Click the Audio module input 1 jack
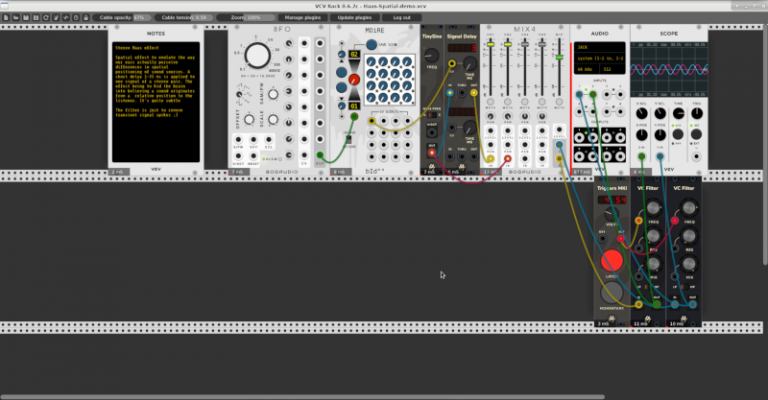Screen dimensions: 768x400 coord(579,94)
